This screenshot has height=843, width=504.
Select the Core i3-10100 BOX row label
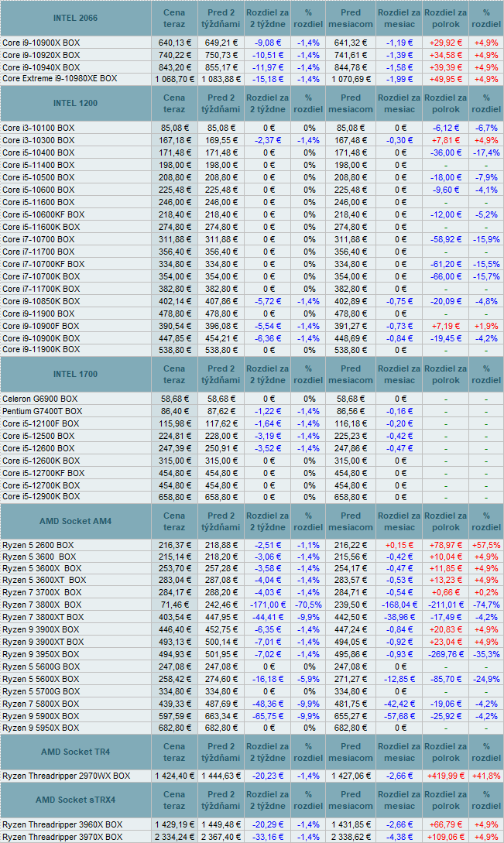coord(38,128)
